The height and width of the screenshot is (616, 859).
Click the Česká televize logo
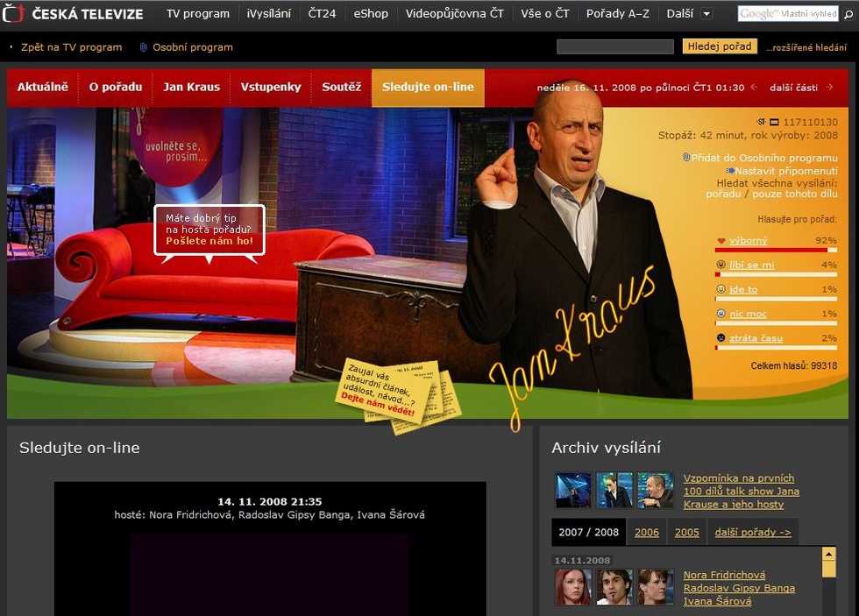pos(74,13)
